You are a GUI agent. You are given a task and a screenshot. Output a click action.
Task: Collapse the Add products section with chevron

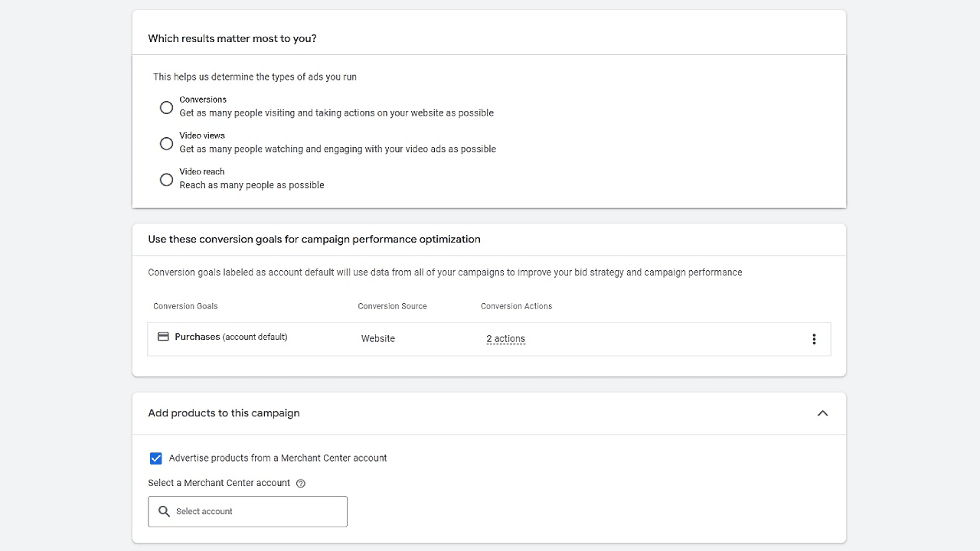click(822, 413)
